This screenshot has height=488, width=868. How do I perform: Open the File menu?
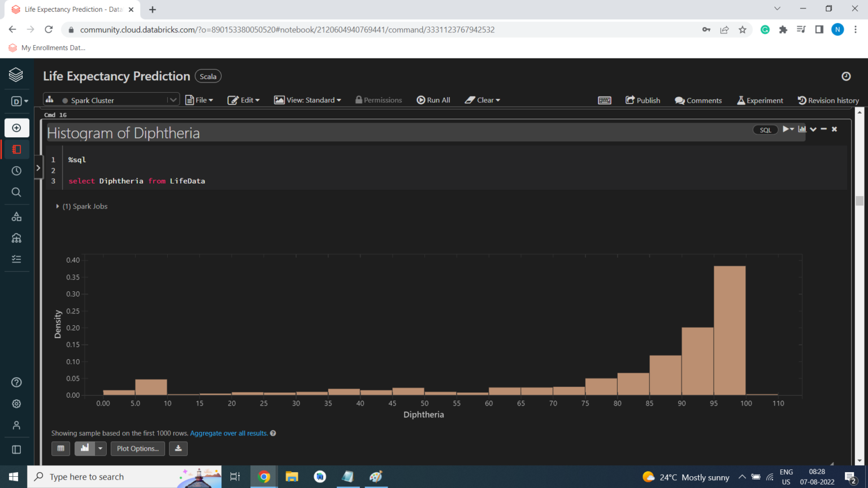click(x=199, y=100)
